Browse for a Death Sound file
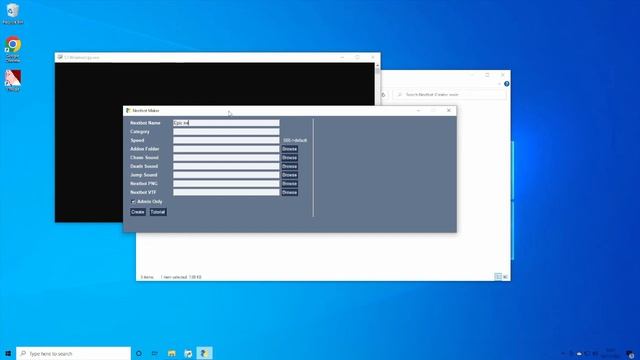 (289, 166)
